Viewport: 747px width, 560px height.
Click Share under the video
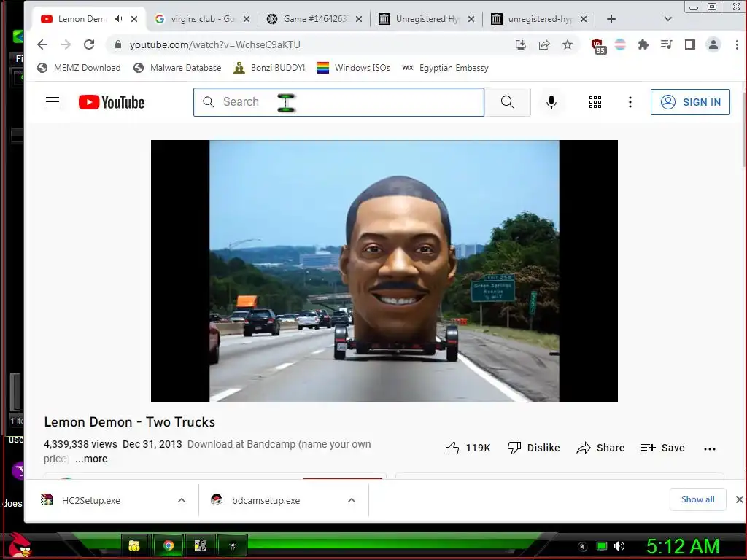click(x=600, y=448)
